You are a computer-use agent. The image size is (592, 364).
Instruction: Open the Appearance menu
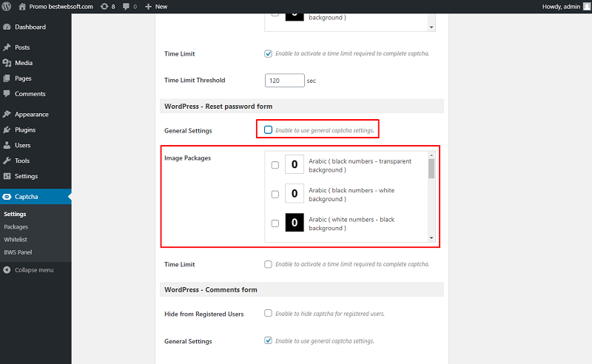[32, 114]
